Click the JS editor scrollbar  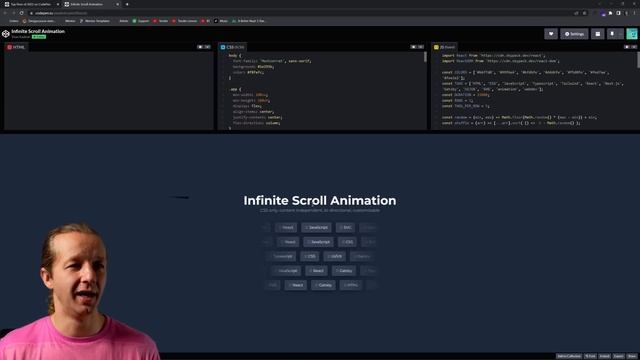[638, 60]
